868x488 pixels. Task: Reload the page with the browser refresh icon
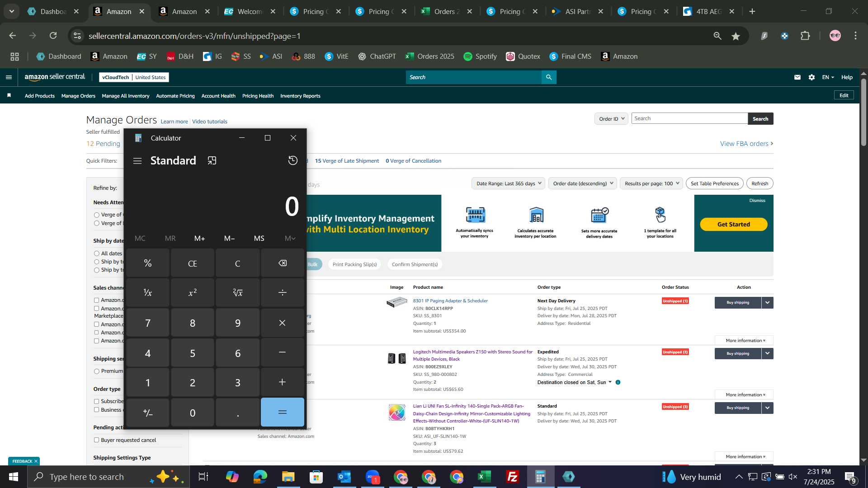click(x=53, y=36)
